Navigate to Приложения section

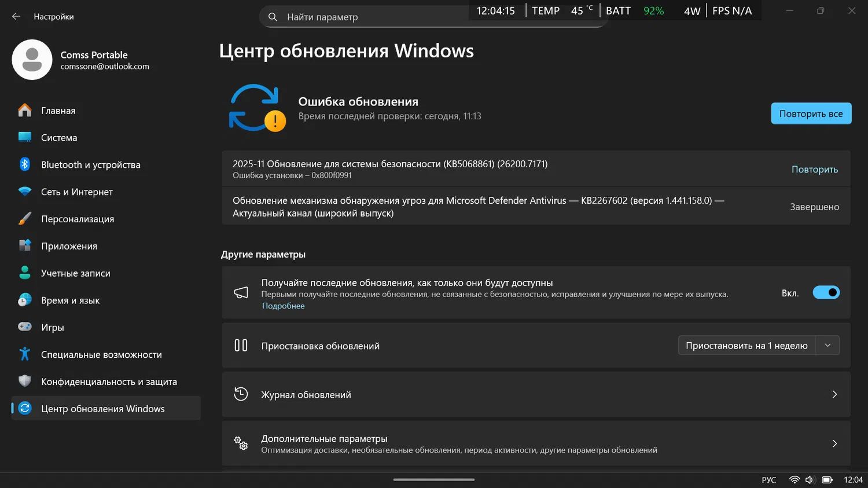pos(106,245)
